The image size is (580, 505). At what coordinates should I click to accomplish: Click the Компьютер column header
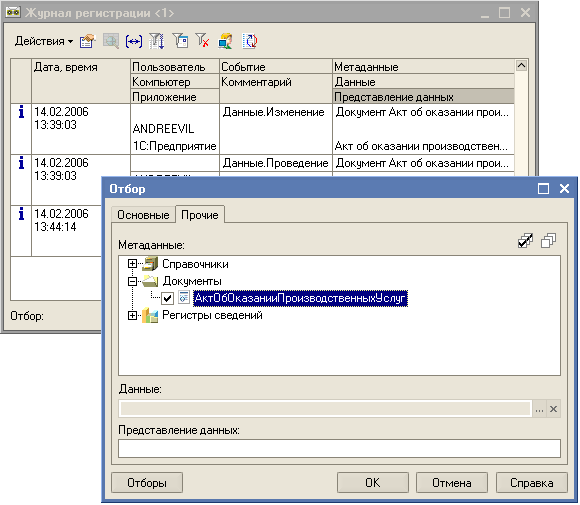coord(175,81)
